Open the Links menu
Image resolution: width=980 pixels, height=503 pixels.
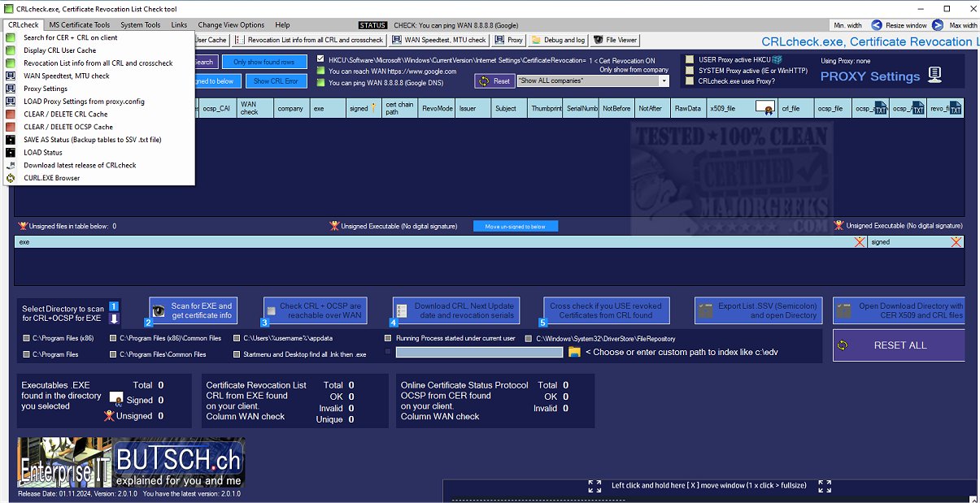click(179, 25)
